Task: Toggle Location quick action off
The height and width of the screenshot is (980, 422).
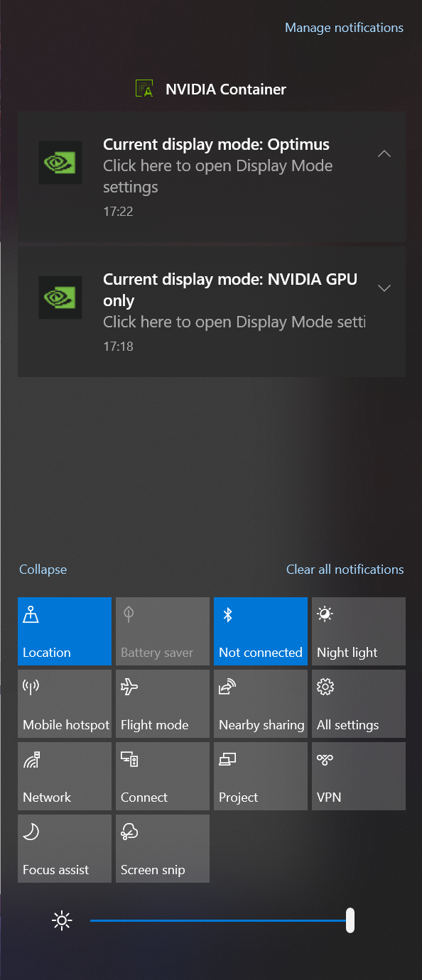Action: (x=65, y=631)
